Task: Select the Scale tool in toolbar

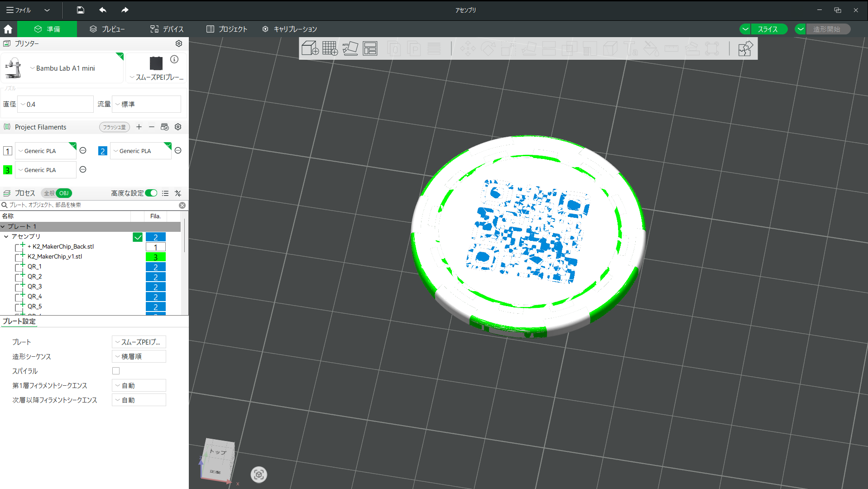Action: [508, 48]
